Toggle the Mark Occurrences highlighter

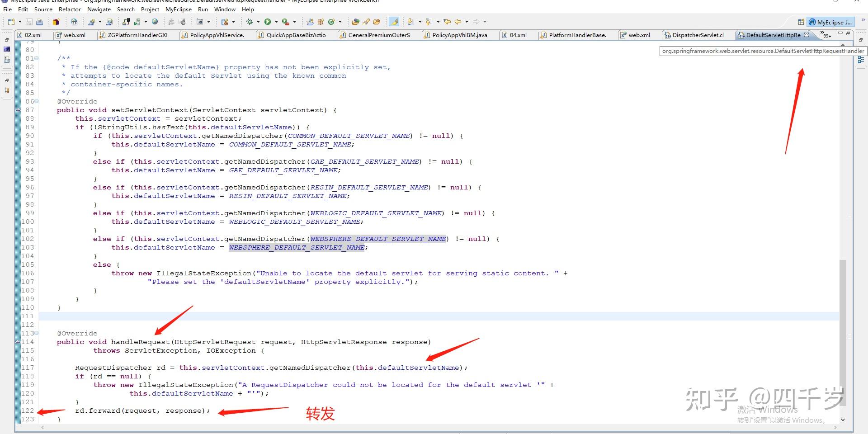point(394,22)
